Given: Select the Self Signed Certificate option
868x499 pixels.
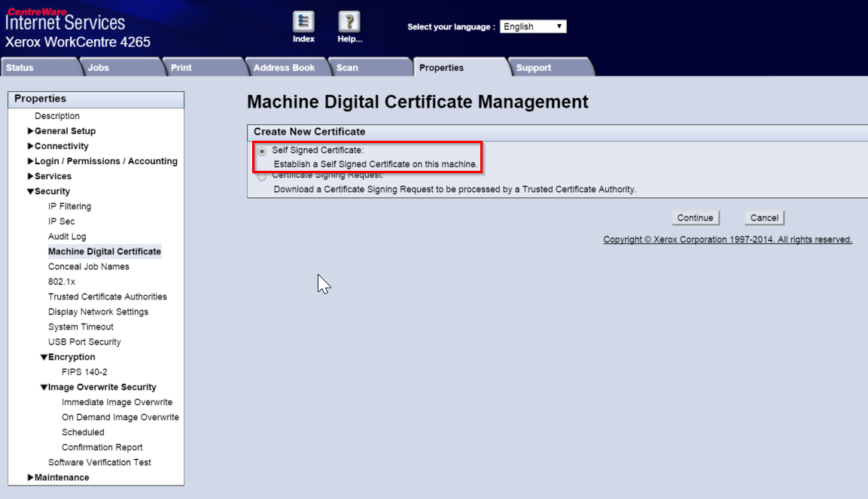Looking at the screenshot, I should (x=261, y=150).
